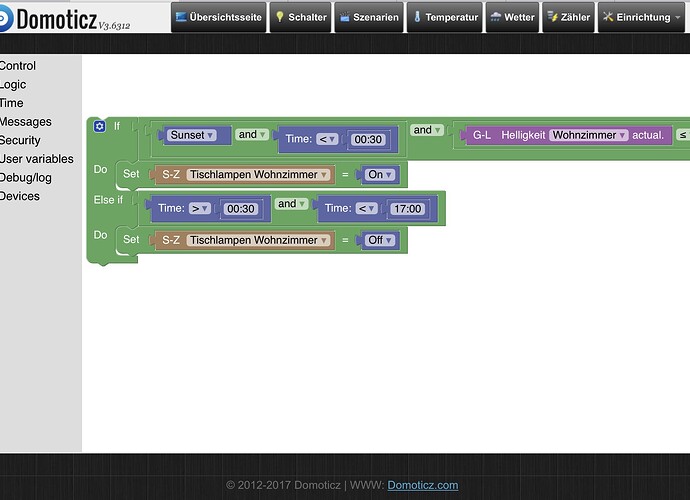690x500 pixels.
Task: Select Wohnzimmer device dropdown in purple block
Action: 589,135
